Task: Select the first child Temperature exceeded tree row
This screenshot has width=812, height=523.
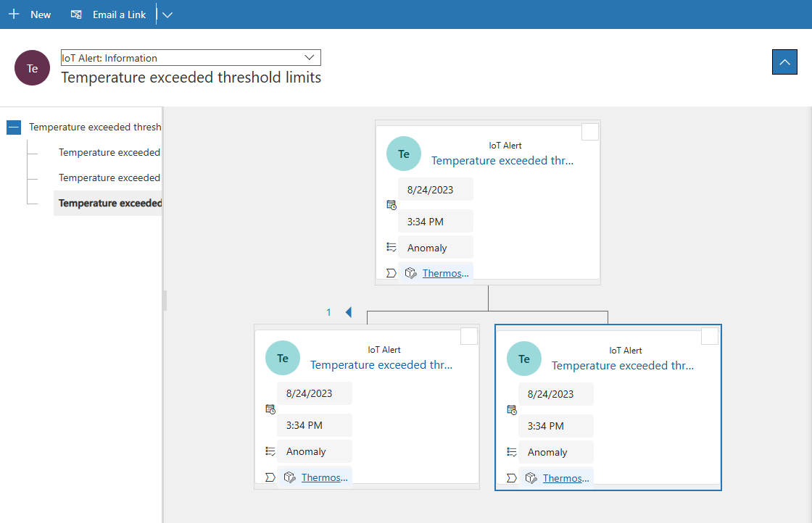Action: coord(109,153)
